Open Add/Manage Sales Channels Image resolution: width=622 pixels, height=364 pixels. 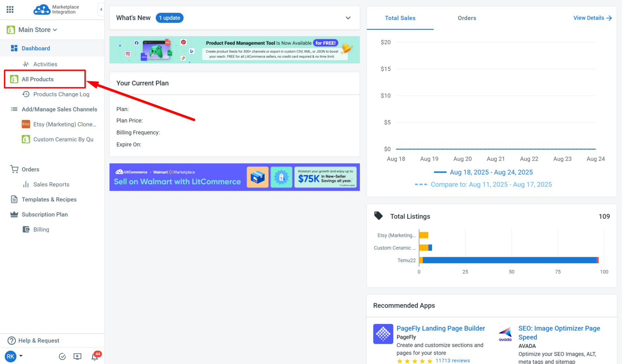pos(59,109)
